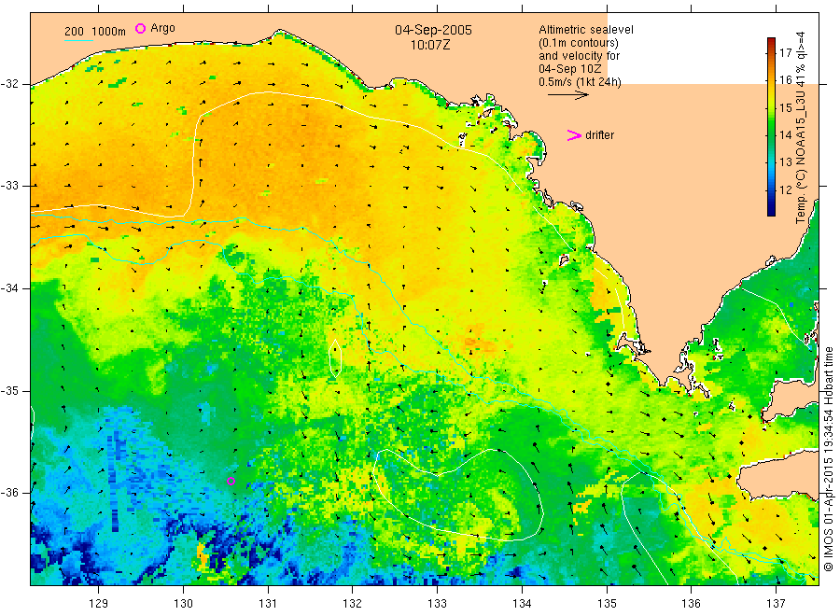Click the 'Altimetric sealevel' text

point(585,30)
